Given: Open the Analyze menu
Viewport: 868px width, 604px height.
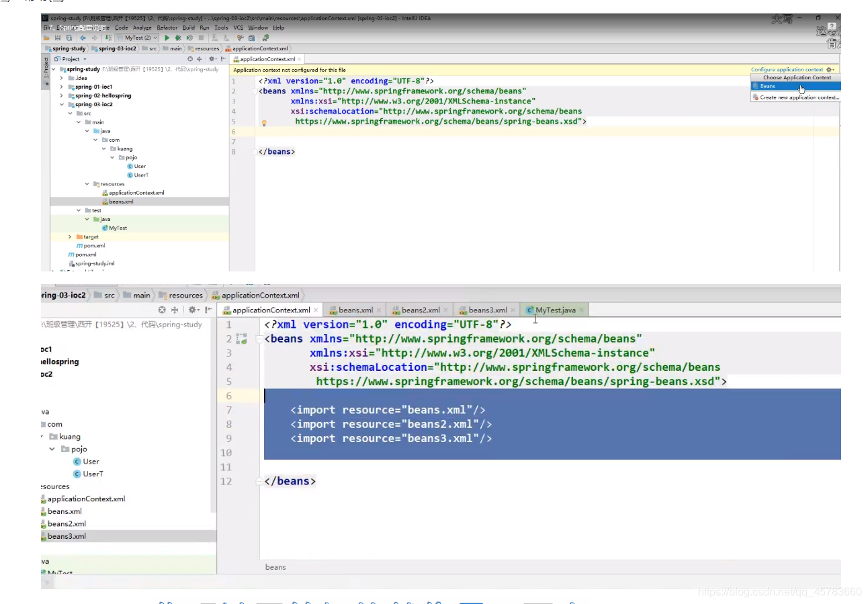Looking at the screenshot, I should (x=142, y=28).
